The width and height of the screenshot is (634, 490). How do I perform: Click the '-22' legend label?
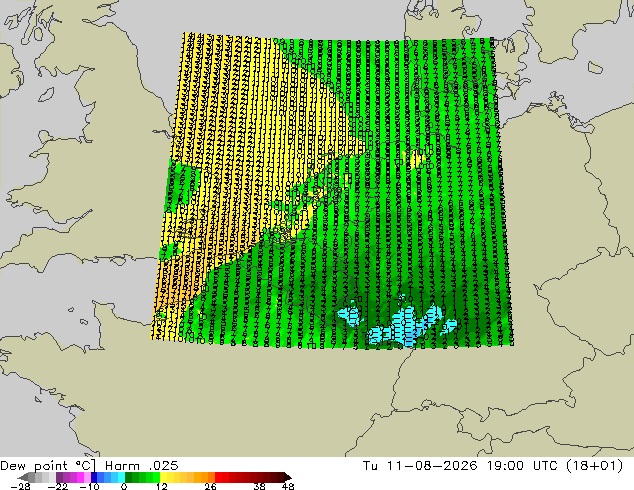pos(58,486)
